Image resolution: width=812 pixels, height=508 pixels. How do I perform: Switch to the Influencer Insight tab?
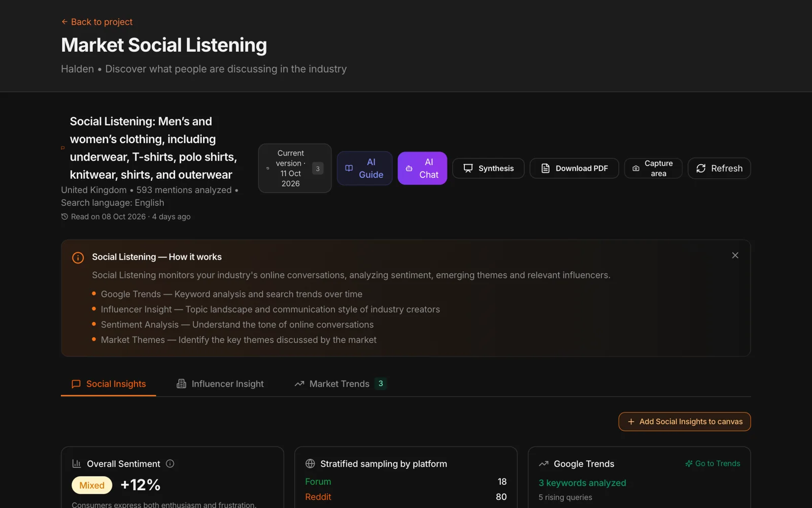tap(220, 384)
